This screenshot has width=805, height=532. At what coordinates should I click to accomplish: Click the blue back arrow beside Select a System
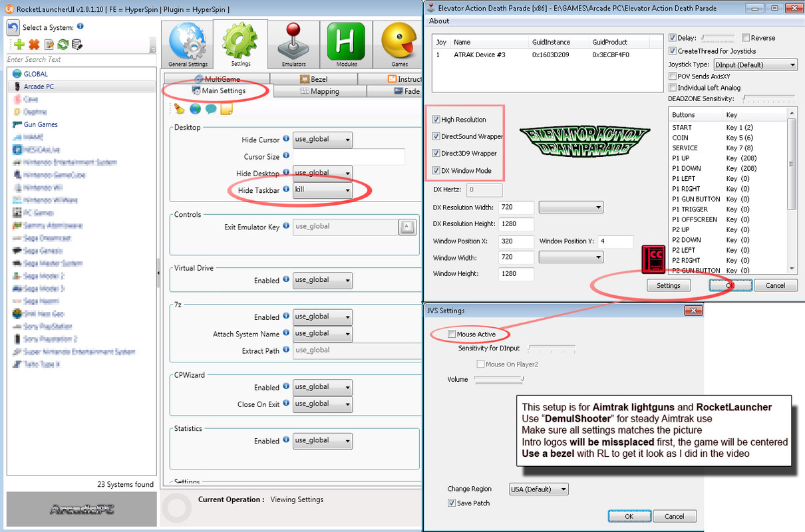point(13,27)
